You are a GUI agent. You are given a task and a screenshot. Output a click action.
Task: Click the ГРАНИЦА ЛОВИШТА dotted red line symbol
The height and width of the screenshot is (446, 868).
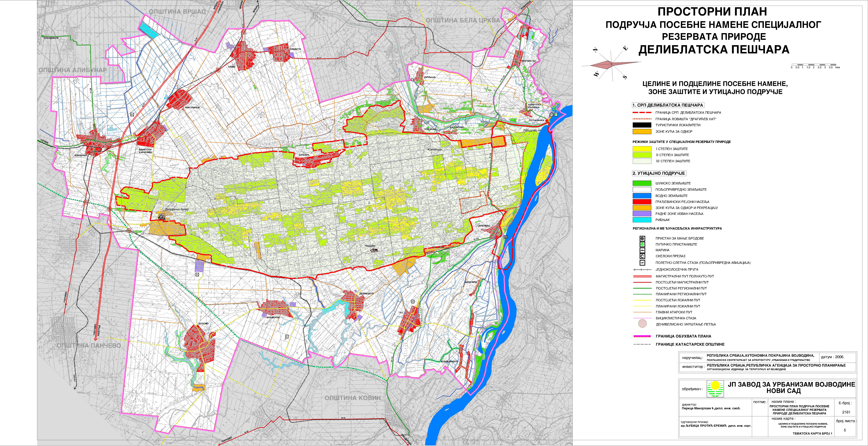pos(642,119)
